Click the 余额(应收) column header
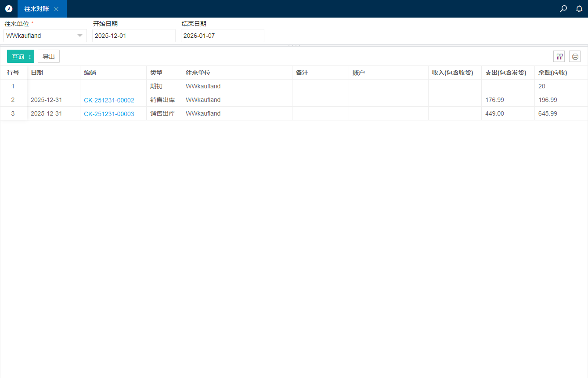This screenshot has width=588, height=378. coord(552,73)
